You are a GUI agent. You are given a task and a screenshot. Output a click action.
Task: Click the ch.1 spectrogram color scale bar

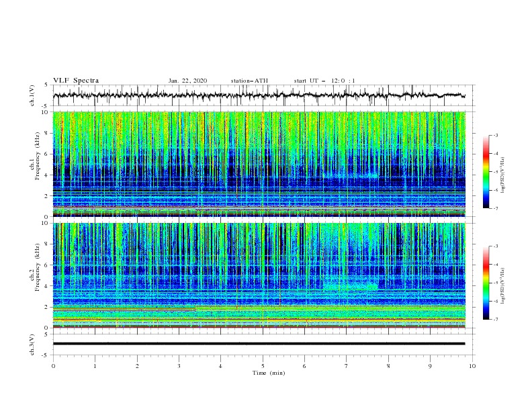pos(486,171)
